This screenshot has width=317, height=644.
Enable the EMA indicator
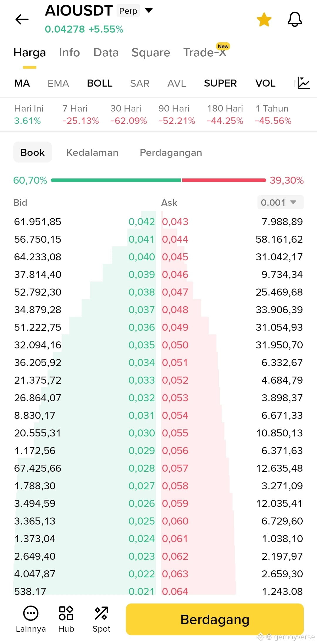tap(58, 83)
